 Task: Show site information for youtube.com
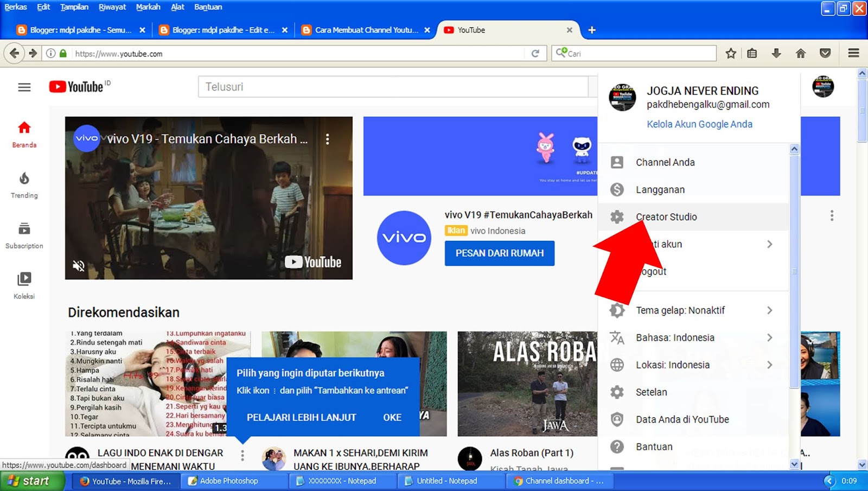[x=50, y=53]
